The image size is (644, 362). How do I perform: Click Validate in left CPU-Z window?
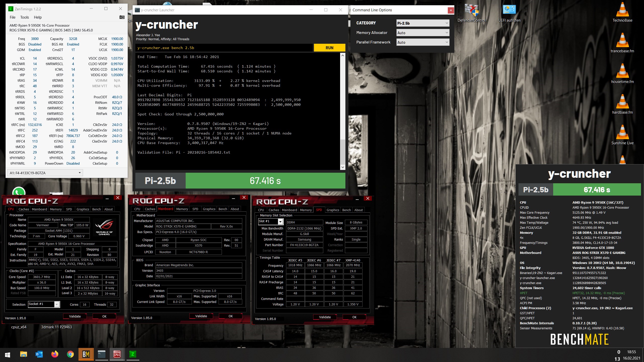point(75,316)
